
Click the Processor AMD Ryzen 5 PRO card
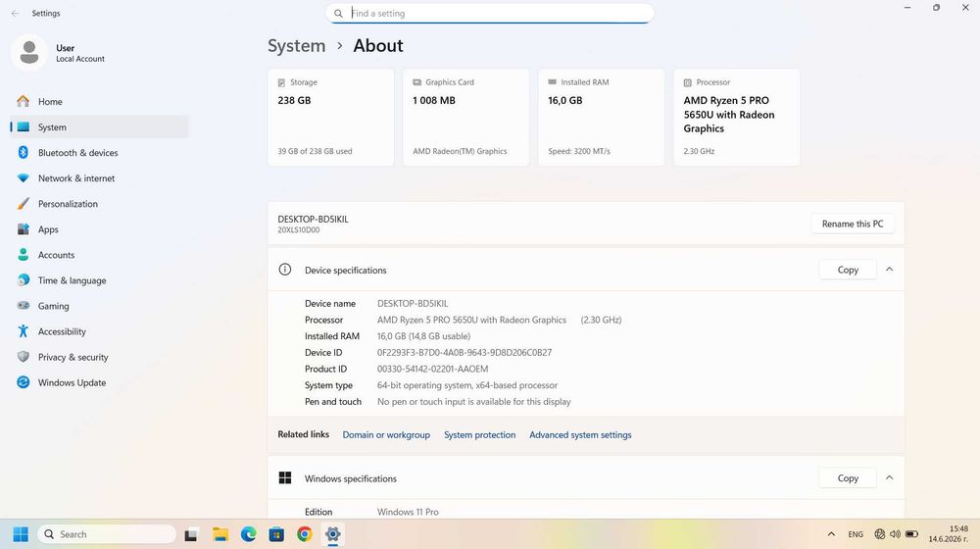click(x=737, y=118)
